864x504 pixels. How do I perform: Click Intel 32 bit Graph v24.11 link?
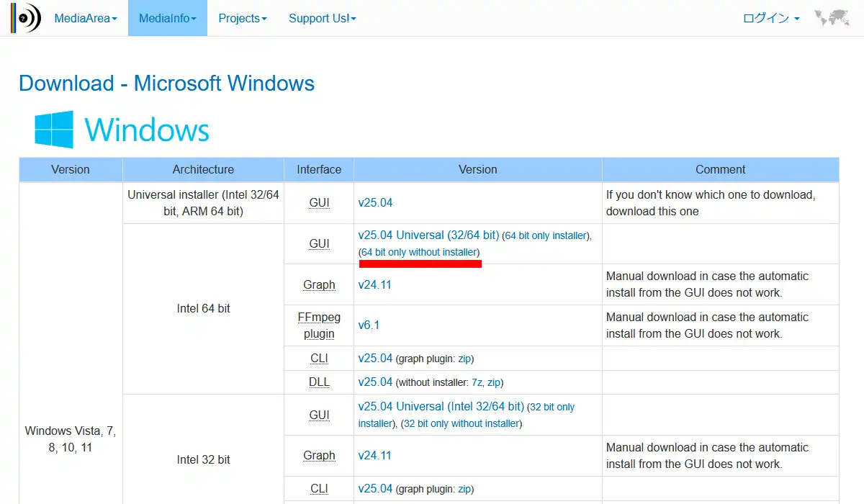375,455
